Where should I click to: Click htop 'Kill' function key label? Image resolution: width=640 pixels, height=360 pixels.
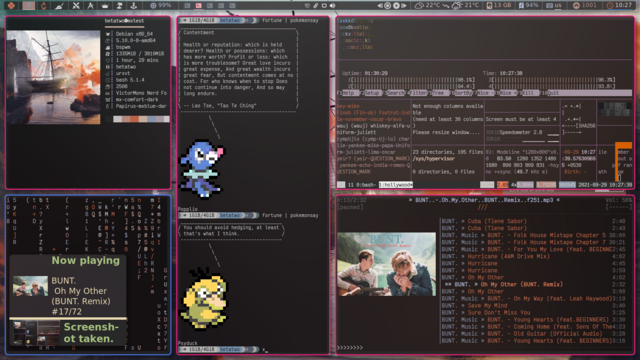pos(528,93)
